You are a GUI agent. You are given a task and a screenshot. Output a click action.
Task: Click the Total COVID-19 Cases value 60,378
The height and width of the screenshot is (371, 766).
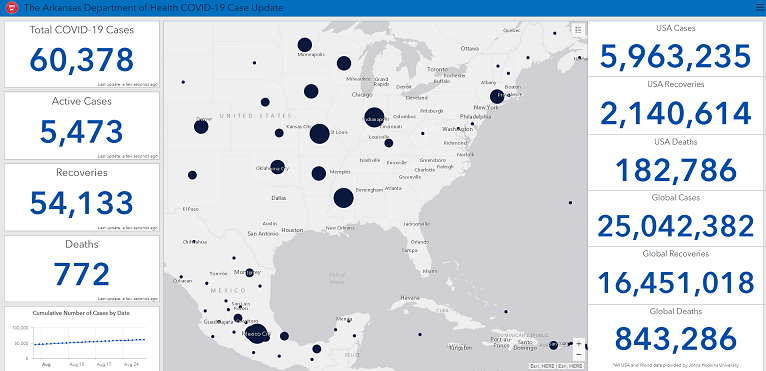coord(82,60)
